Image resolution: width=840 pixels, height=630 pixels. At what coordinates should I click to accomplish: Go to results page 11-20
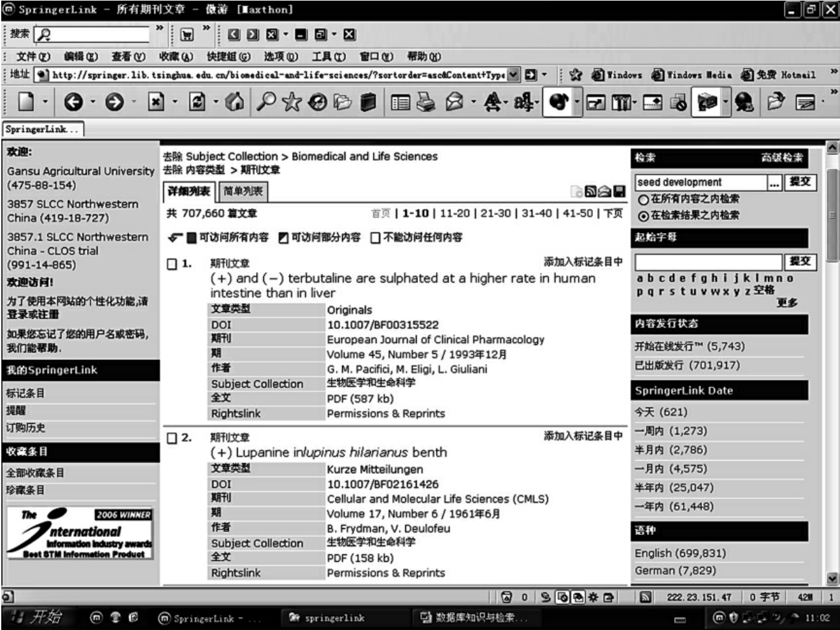[x=455, y=213]
